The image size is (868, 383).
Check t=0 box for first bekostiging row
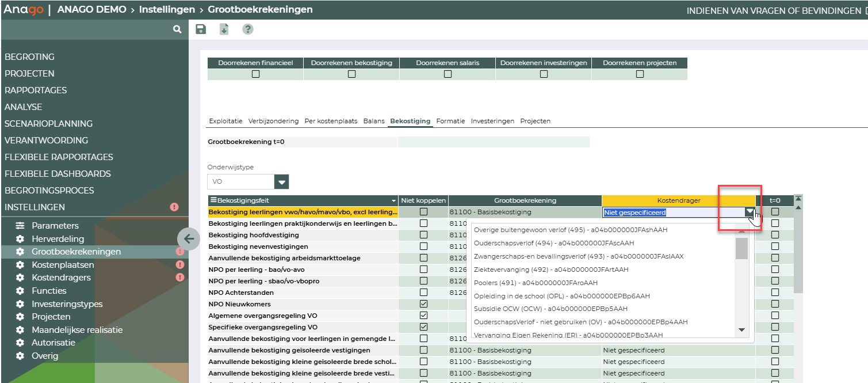(775, 212)
